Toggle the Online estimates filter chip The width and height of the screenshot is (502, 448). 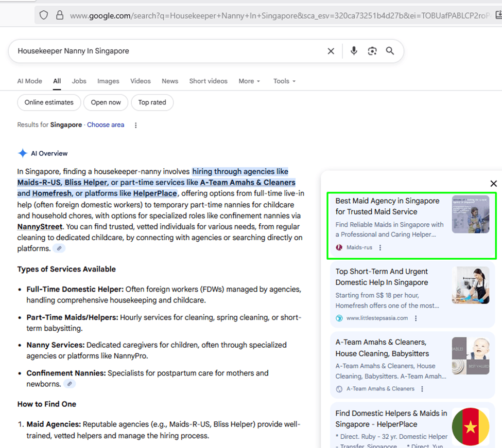49,102
